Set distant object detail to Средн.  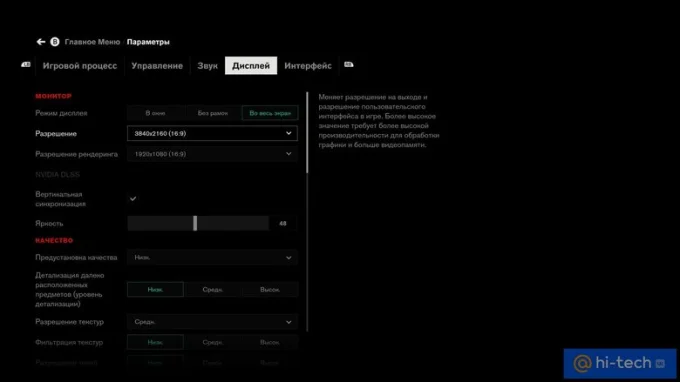pos(212,290)
